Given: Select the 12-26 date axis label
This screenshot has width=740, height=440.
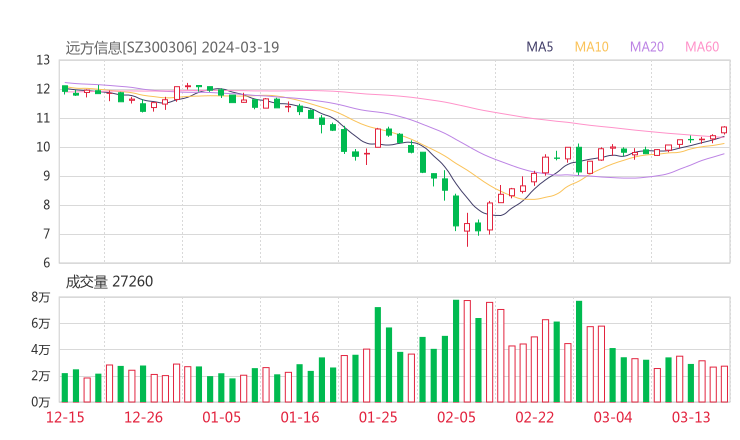Looking at the screenshot, I should (145, 418).
